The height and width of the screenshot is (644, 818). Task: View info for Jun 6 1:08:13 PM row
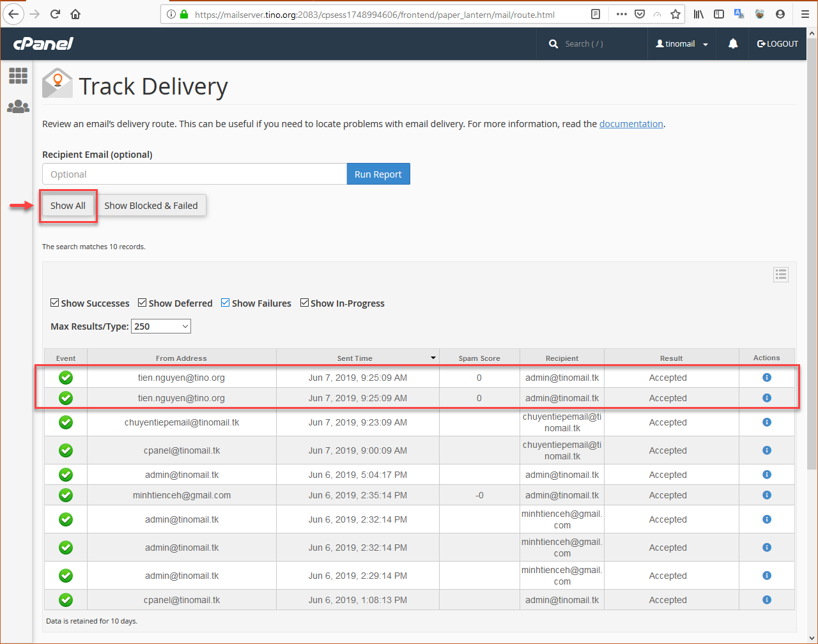(x=767, y=600)
